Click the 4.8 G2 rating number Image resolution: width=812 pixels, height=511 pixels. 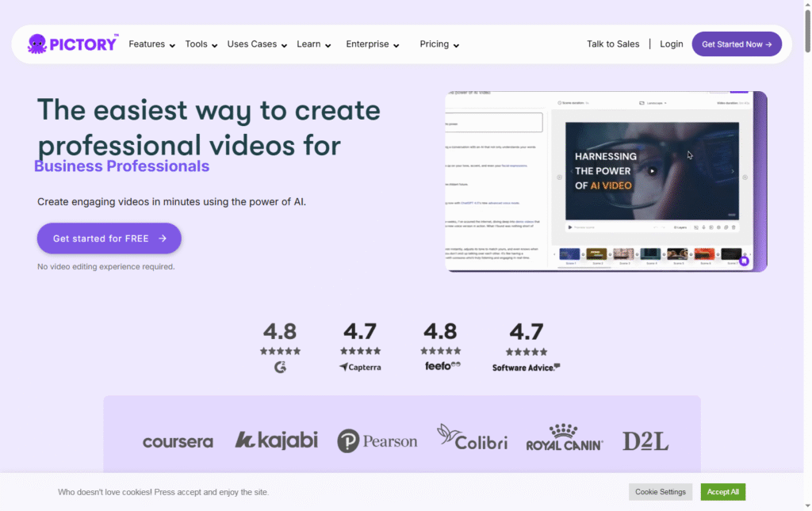click(280, 331)
